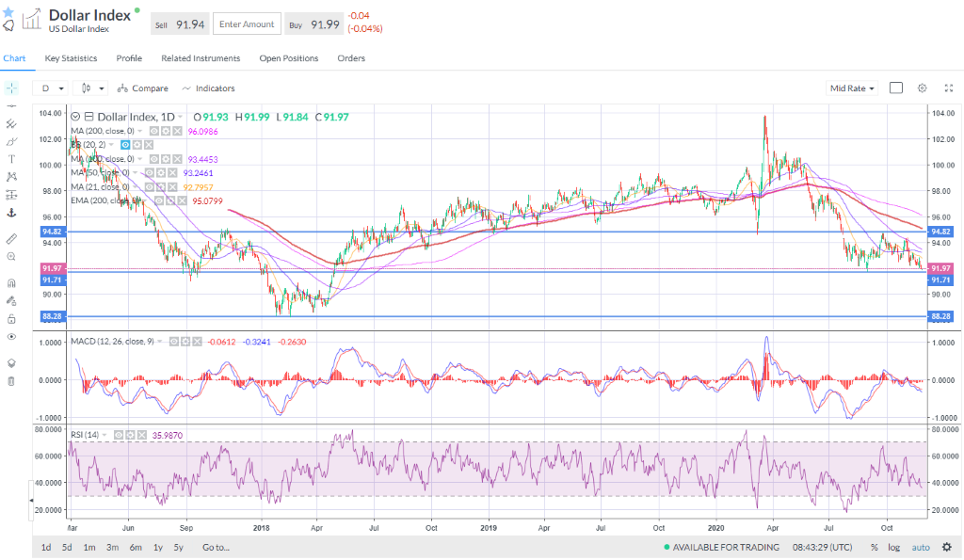Click the anchor icon in left toolbar

(11, 213)
